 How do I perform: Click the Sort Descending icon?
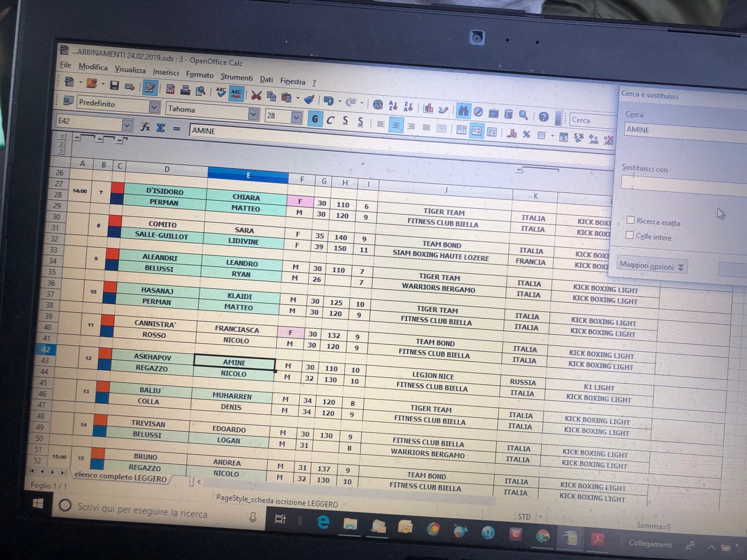click(x=408, y=107)
